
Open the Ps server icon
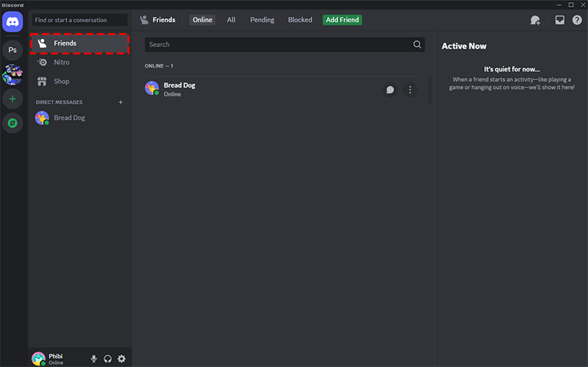(x=13, y=50)
